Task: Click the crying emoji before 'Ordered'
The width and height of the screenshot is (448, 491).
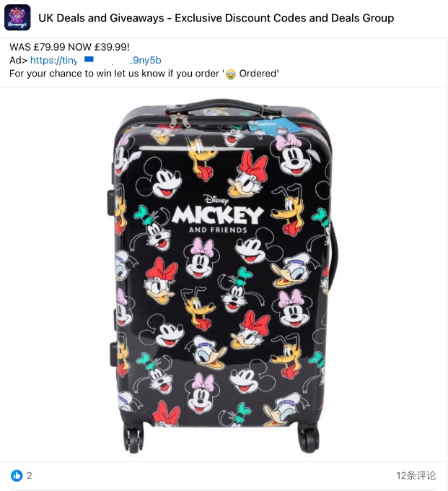Action: 231,74
